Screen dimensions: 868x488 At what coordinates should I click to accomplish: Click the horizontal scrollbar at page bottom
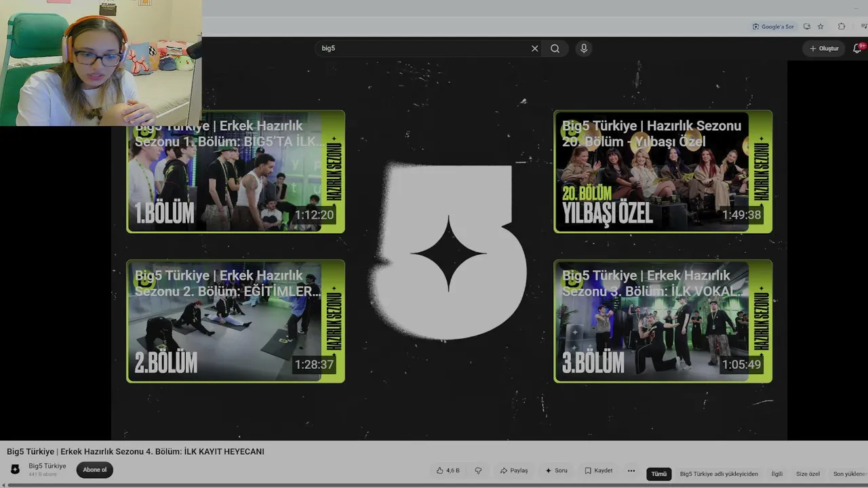434,485
